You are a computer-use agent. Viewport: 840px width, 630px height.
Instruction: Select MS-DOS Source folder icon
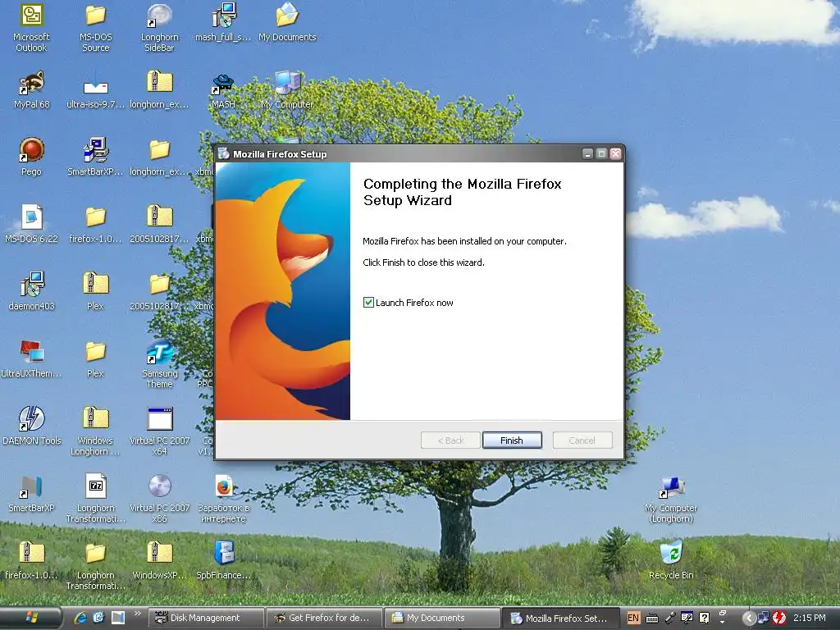[95, 15]
